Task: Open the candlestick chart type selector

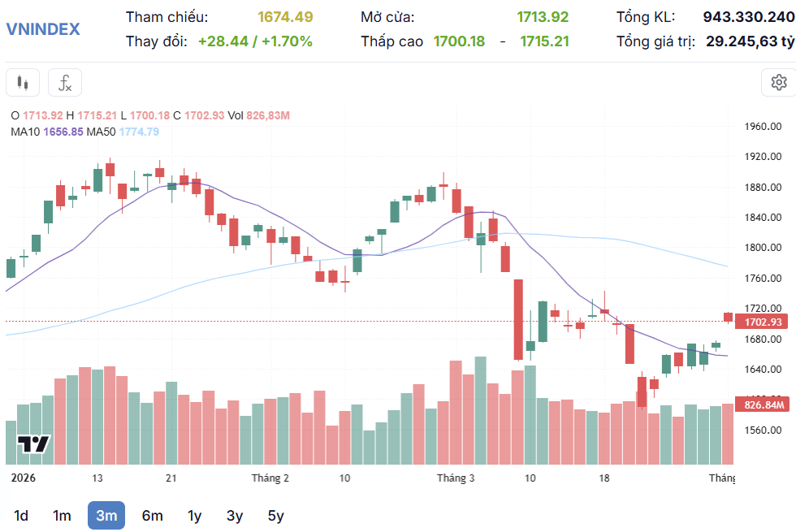Action: tap(23, 83)
